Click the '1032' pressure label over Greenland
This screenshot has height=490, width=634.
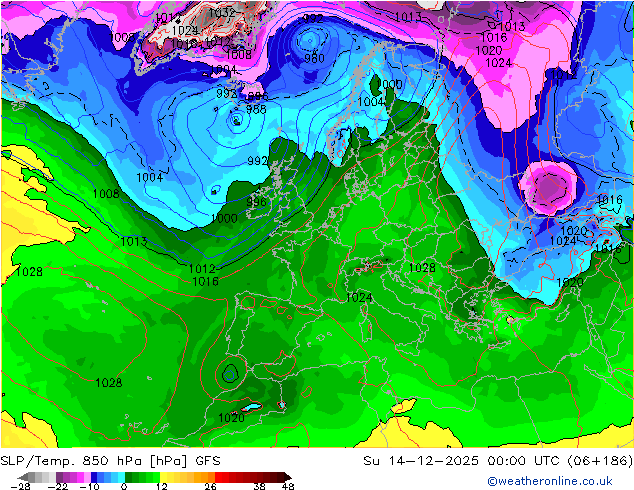(222, 13)
